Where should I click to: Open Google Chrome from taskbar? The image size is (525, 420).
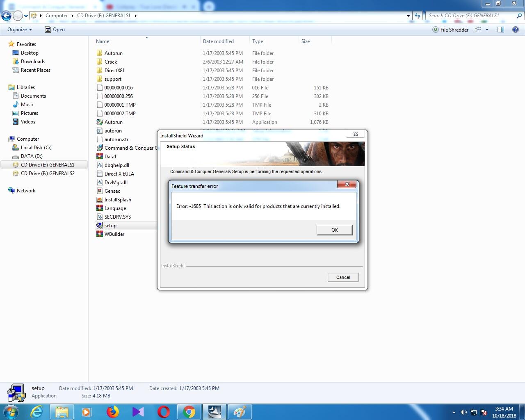pos(189,412)
